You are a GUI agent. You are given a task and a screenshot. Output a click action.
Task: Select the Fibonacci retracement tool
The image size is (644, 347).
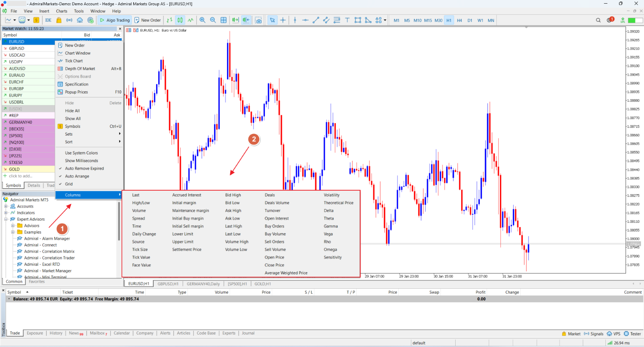337,20
